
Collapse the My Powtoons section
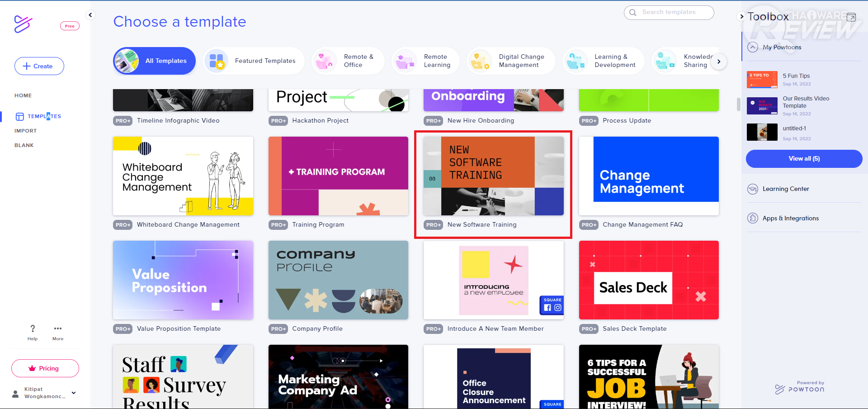point(753,47)
